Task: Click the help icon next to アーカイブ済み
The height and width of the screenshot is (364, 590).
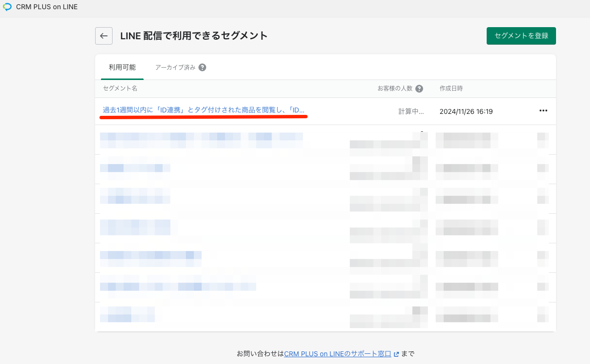Action: point(202,67)
